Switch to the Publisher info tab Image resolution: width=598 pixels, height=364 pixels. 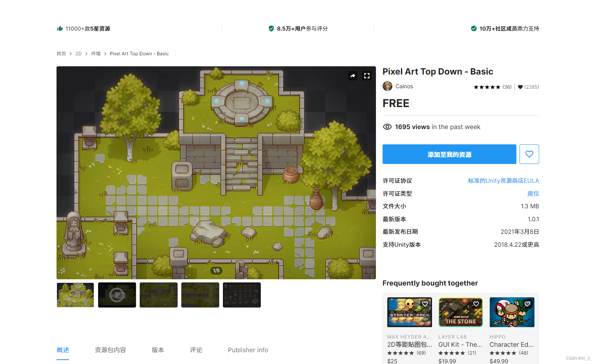pyautogui.click(x=248, y=350)
